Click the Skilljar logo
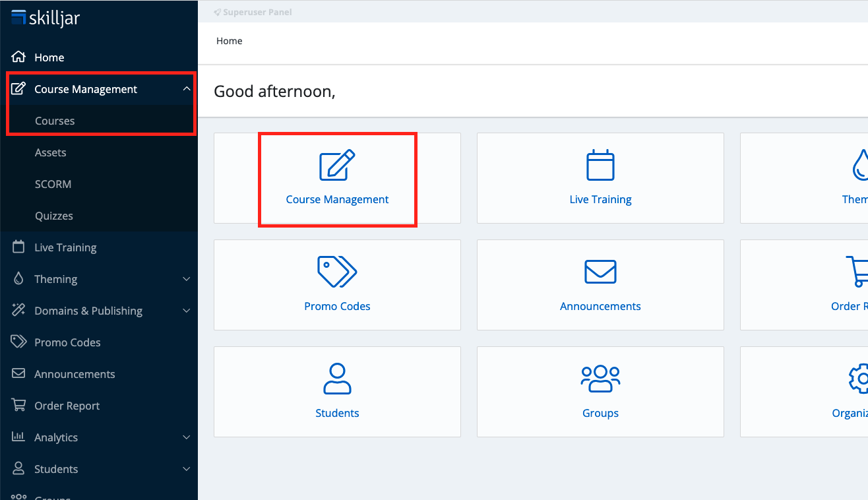The height and width of the screenshot is (500, 868). tap(46, 18)
